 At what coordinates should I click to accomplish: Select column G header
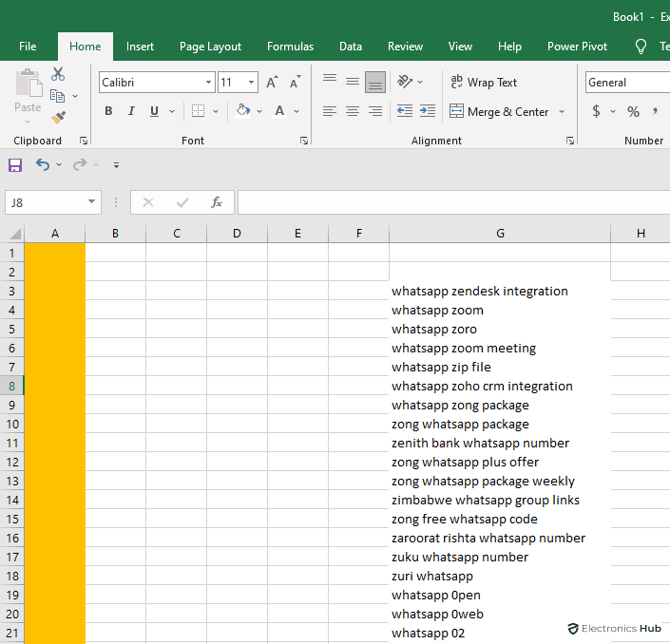[x=500, y=234]
